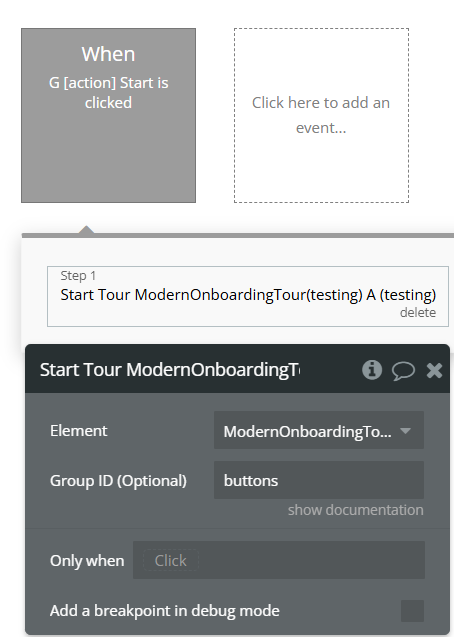
Task: Select the Click placeholder beside Only when
Action: [x=171, y=561]
